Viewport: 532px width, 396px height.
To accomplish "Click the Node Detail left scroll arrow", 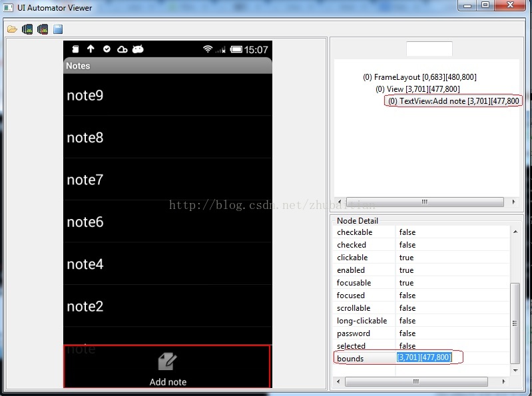I will (x=338, y=381).
